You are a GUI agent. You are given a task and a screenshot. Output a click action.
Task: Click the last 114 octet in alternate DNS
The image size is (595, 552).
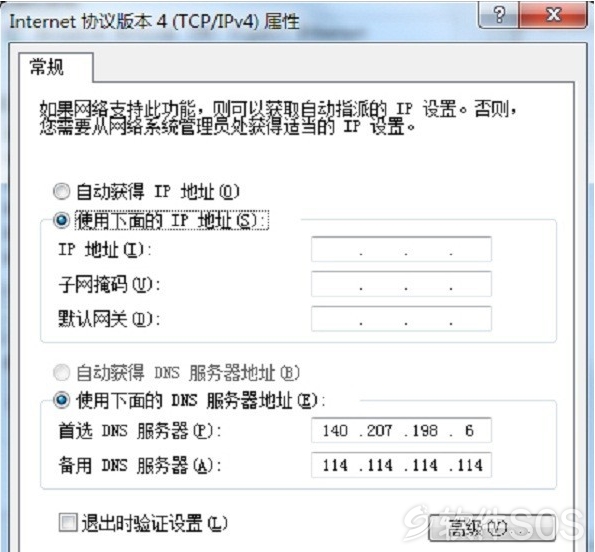tap(470, 465)
